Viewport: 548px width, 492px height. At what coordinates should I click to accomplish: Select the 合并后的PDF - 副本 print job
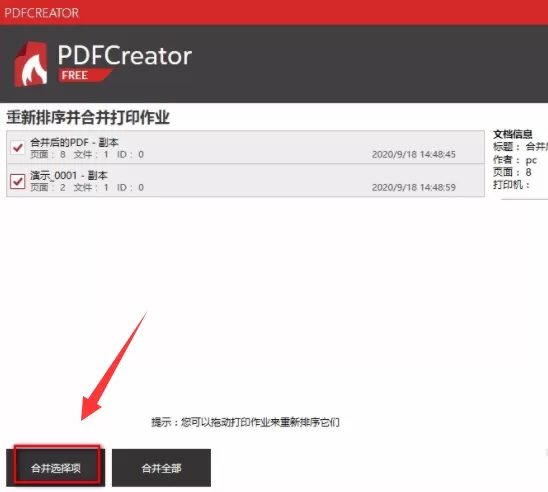245,147
